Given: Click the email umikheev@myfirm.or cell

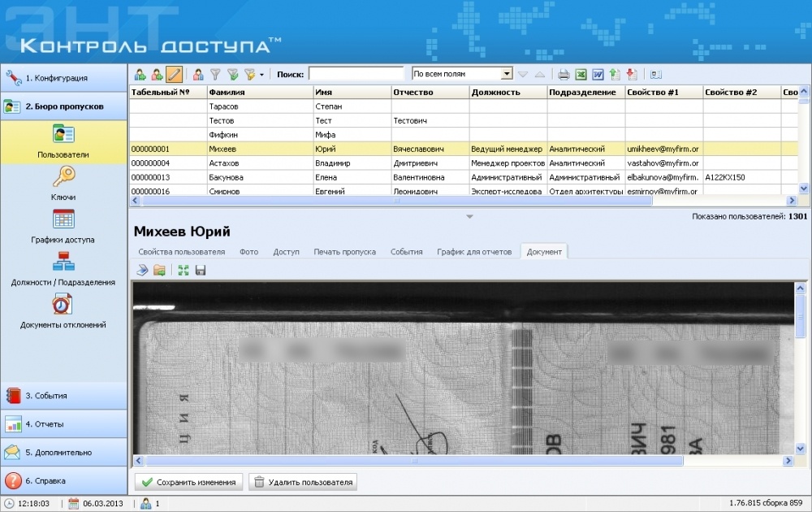Looking at the screenshot, I should [663, 149].
